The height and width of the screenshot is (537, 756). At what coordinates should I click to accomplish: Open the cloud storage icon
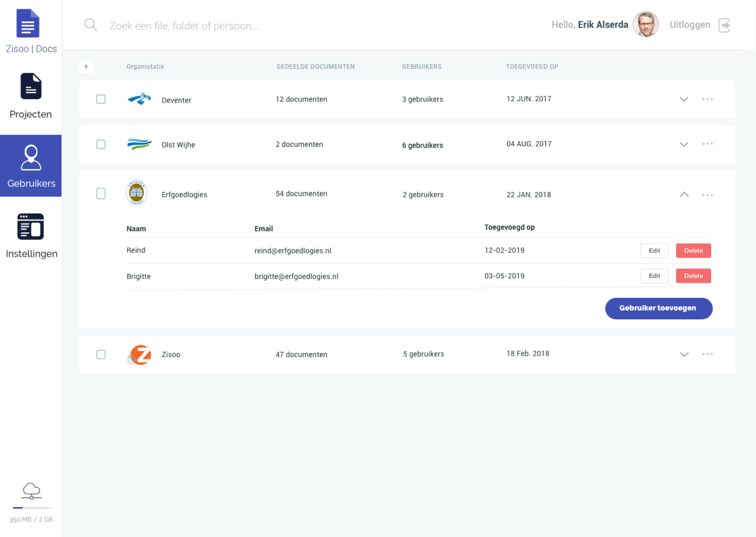(x=31, y=491)
